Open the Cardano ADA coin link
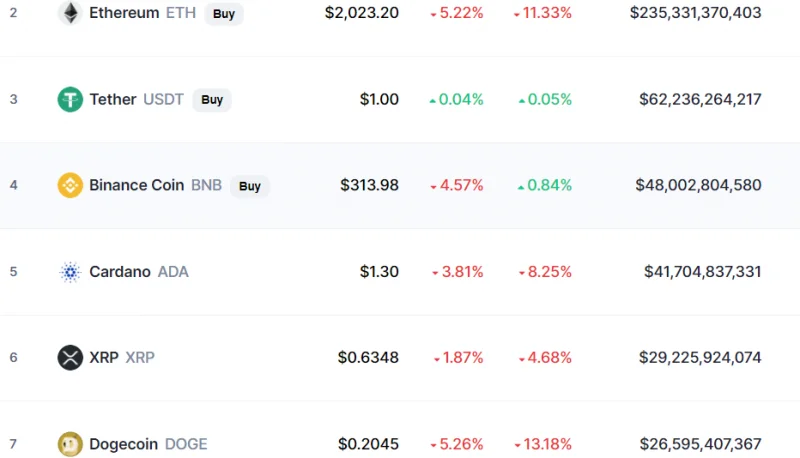 pyautogui.click(x=139, y=272)
